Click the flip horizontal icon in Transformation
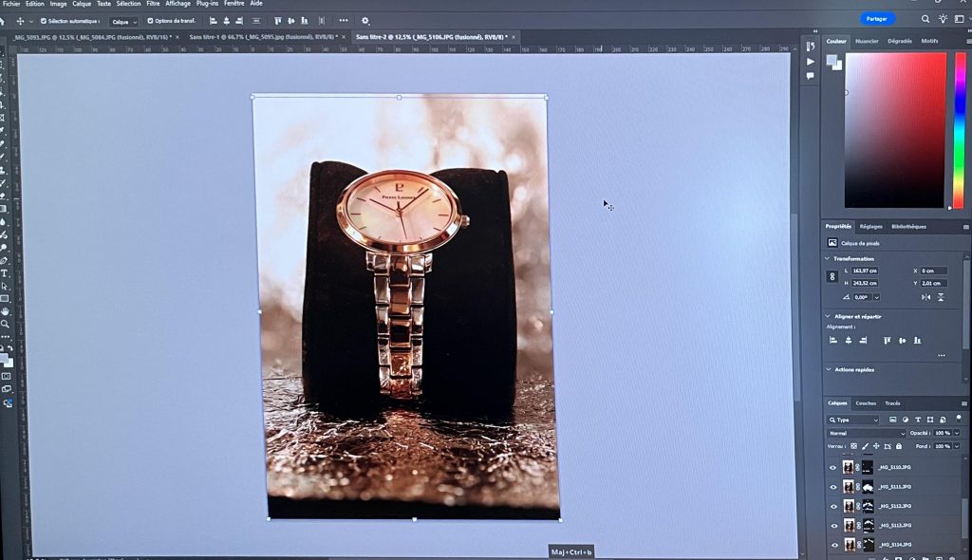Viewport: 972px width, 560px height. (x=925, y=297)
